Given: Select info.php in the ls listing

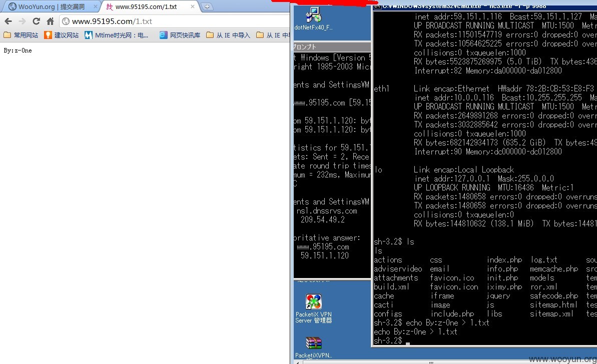Looking at the screenshot, I should coord(502,269).
